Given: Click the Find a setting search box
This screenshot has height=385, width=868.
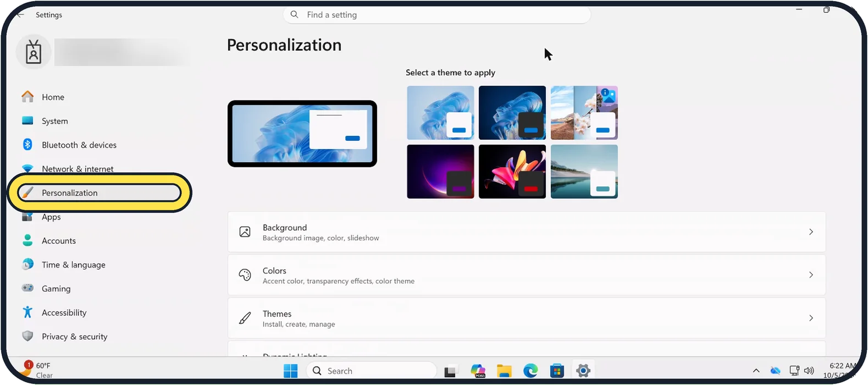Looking at the screenshot, I should [437, 15].
